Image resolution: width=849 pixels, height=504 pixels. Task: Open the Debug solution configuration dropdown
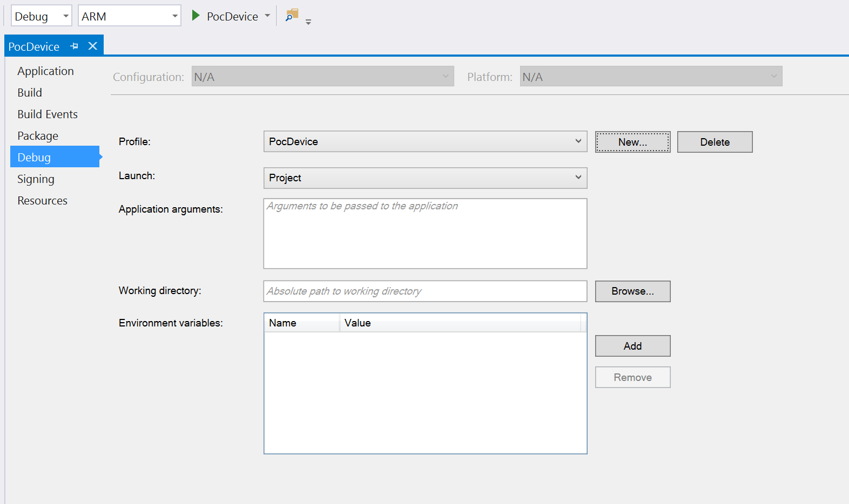pyautogui.click(x=41, y=16)
